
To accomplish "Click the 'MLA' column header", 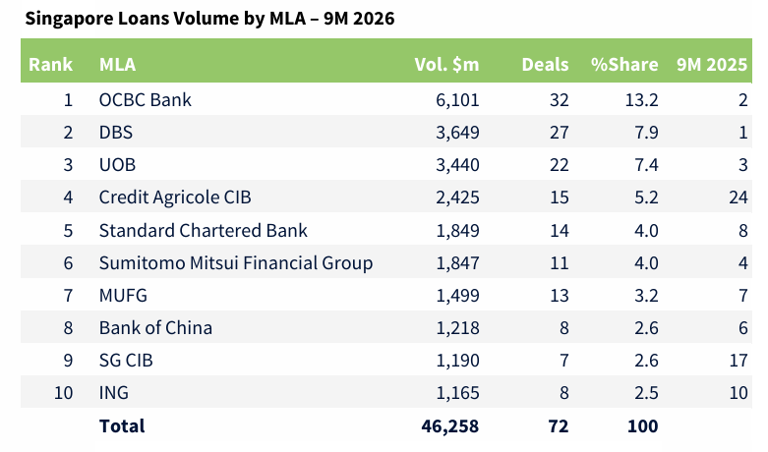I will coord(118,64).
